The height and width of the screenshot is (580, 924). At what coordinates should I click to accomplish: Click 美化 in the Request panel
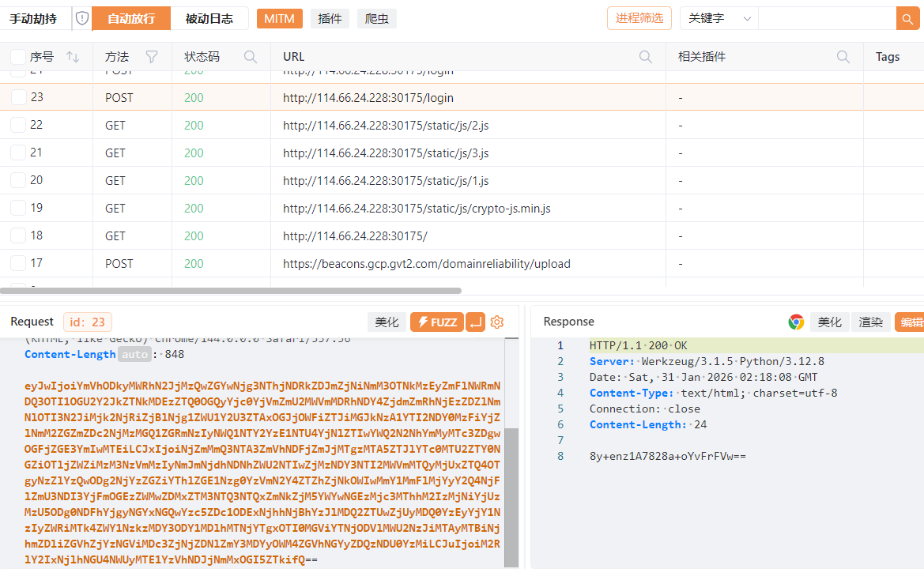tap(387, 322)
